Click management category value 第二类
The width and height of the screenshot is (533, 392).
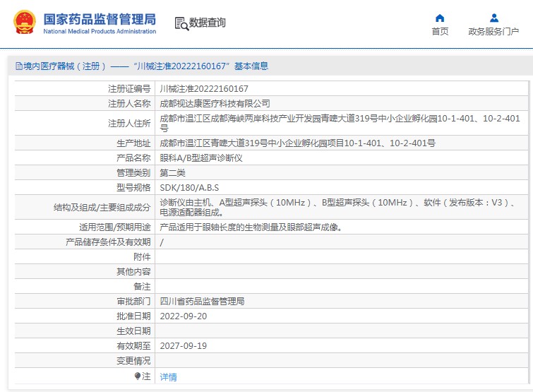tap(172, 173)
